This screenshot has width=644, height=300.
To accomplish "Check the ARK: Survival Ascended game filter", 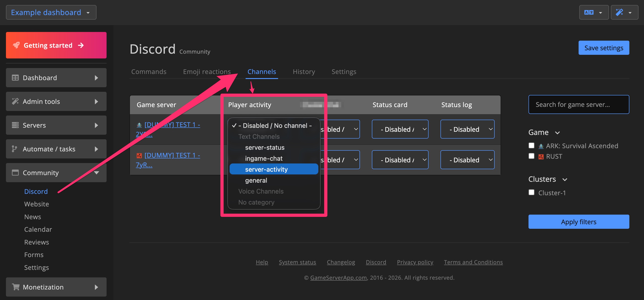I will pos(531,145).
